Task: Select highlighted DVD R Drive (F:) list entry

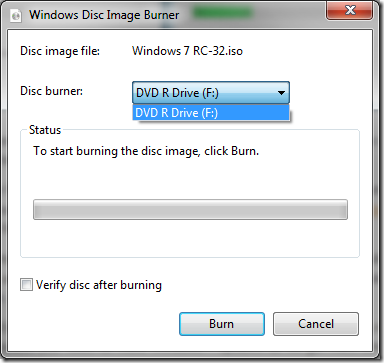Action: (x=211, y=113)
